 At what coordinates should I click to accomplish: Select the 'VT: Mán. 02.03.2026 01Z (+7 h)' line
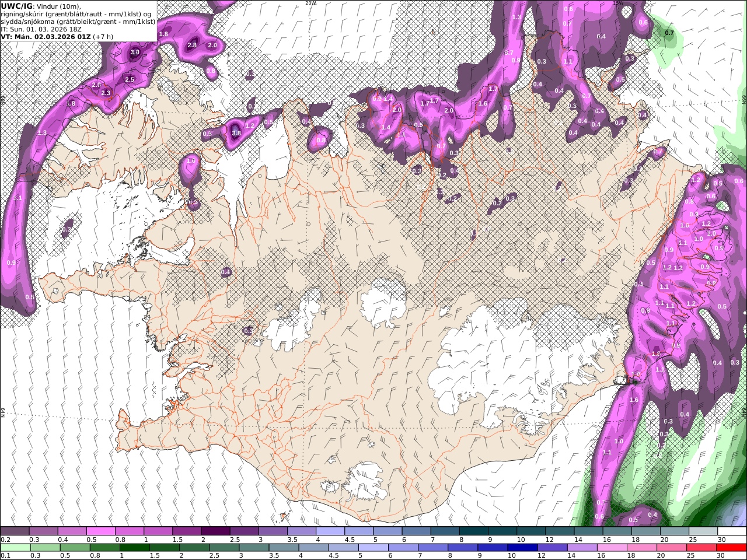pos(57,37)
